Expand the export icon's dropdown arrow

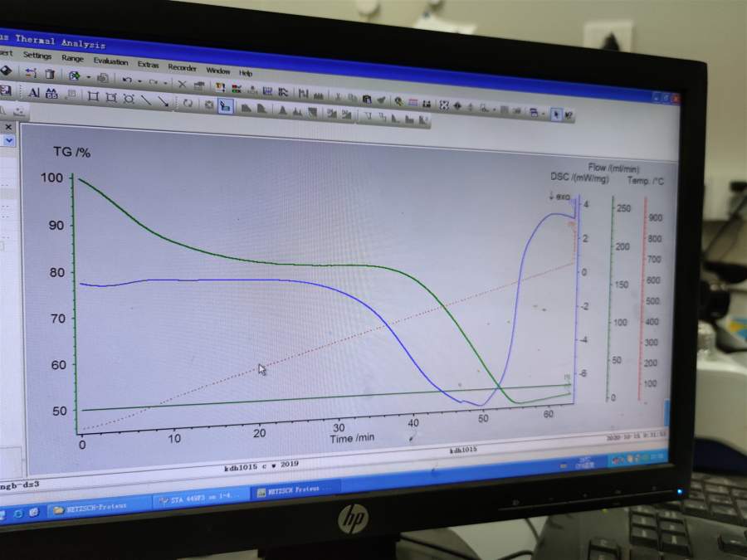(88, 76)
